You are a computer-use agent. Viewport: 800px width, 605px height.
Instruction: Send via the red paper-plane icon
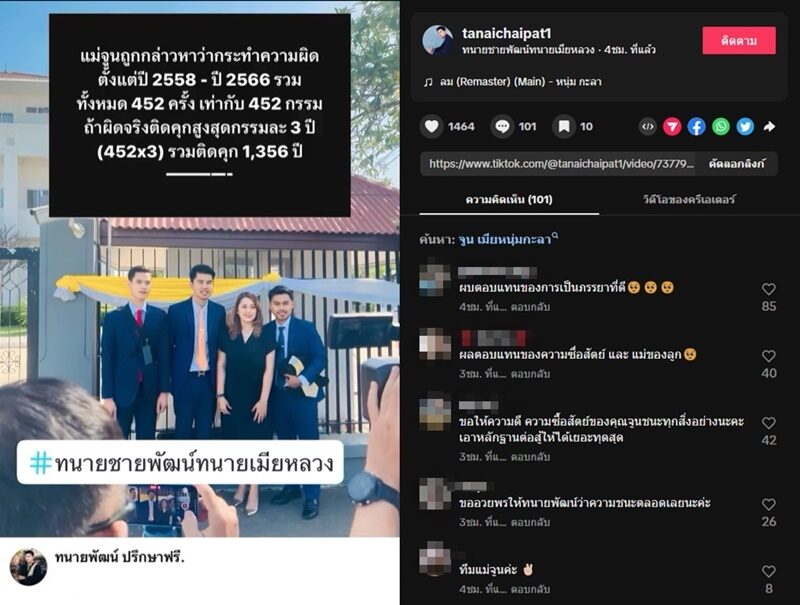(x=672, y=127)
